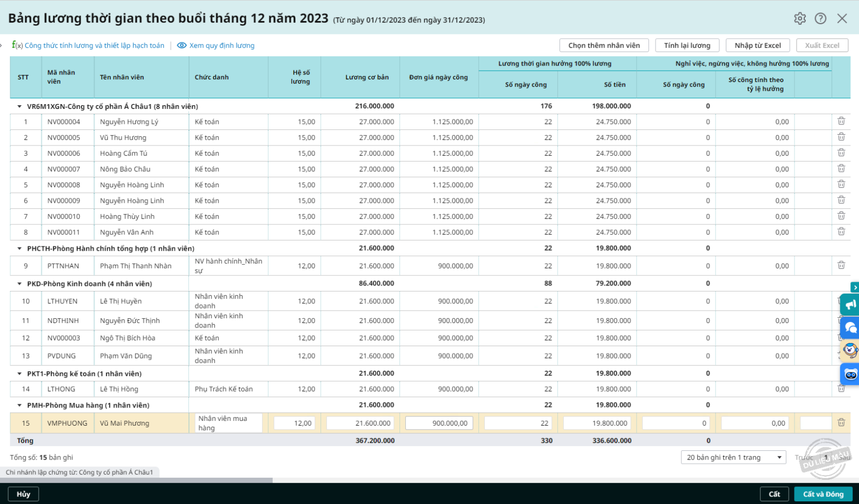Edit Hệ số lương field for Vũ Mai Phương
The width and height of the screenshot is (859, 504).
(x=294, y=423)
